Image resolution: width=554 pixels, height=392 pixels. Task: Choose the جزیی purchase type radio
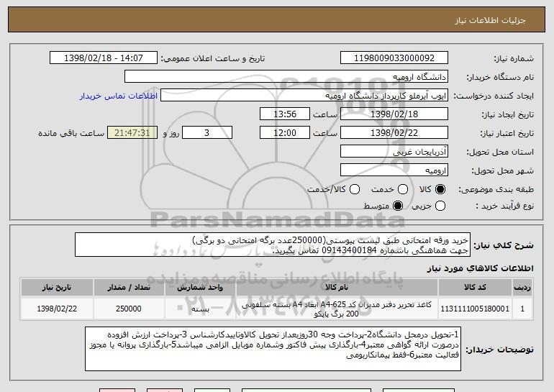coord(440,206)
